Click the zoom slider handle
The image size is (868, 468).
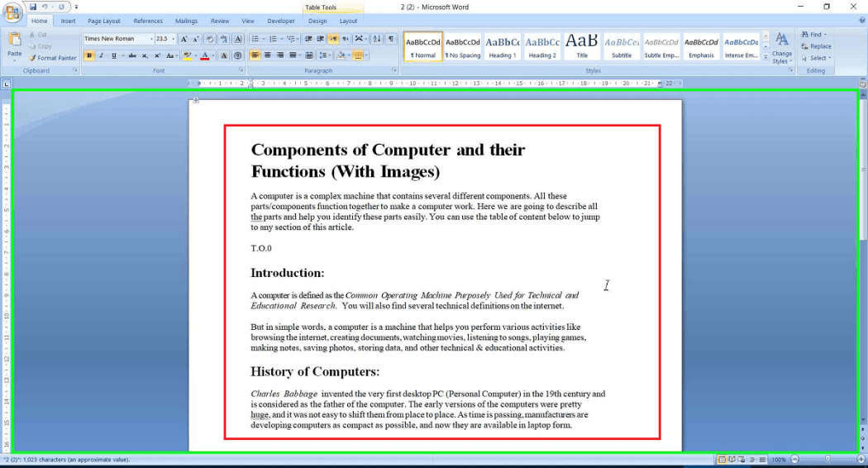click(827, 459)
